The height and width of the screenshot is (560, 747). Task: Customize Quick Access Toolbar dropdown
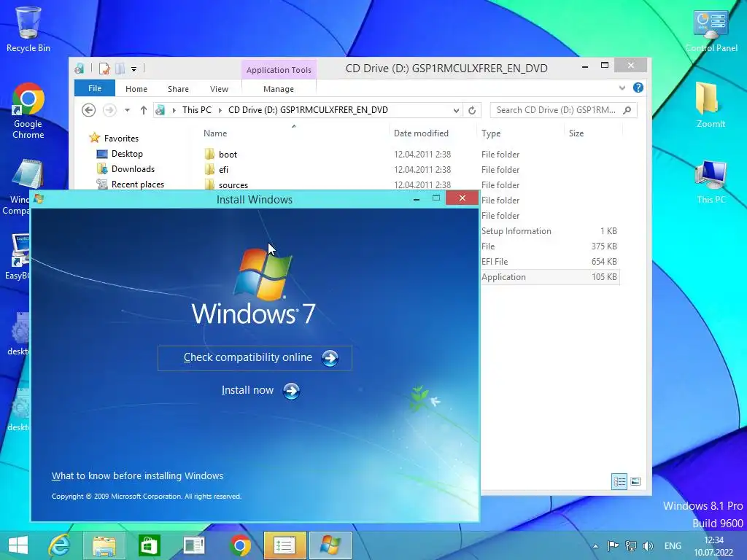(134, 69)
